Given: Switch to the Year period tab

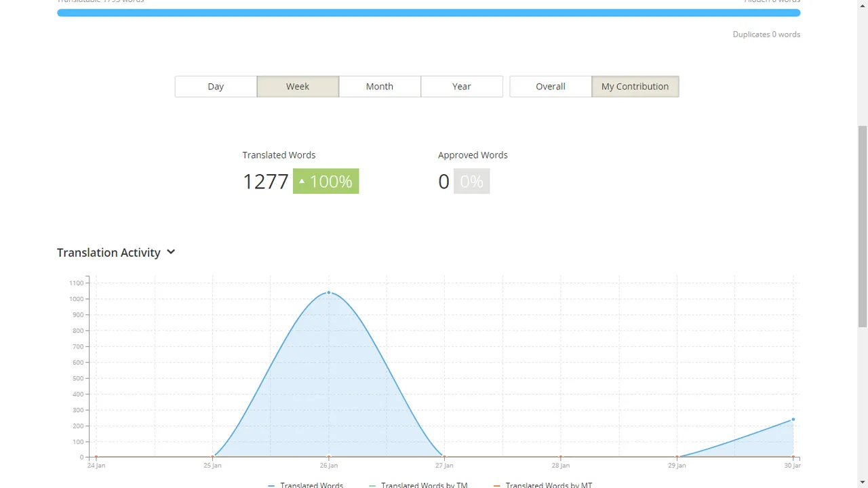Looking at the screenshot, I should (x=462, y=86).
